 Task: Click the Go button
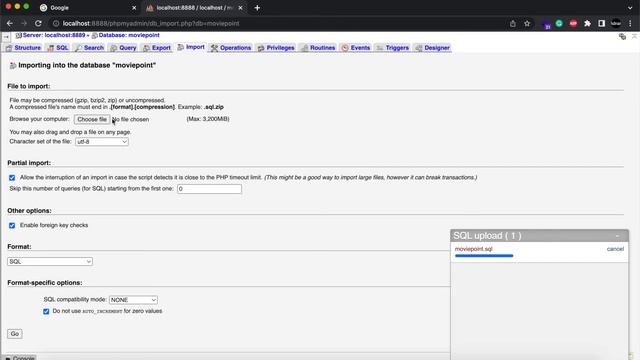(15, 334)
